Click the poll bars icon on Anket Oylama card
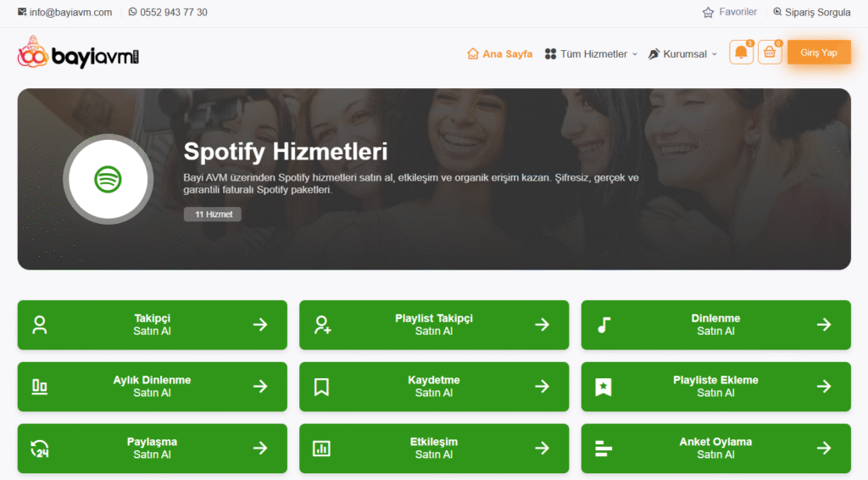 point(604,449)
